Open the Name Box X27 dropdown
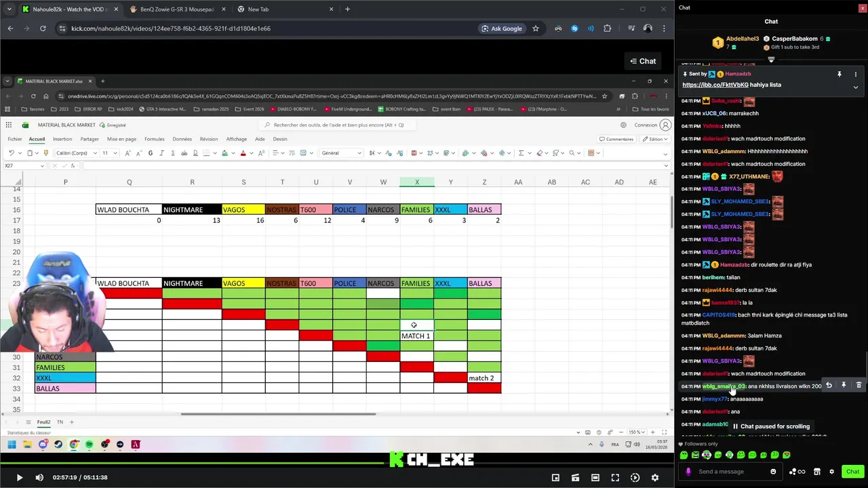 43,165
